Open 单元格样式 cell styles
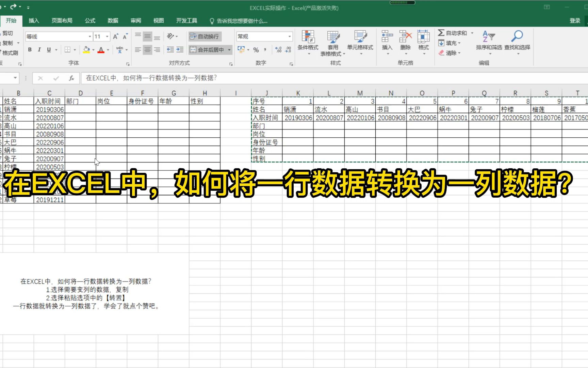Image resolution: width=588 pixels, height=368 pixels. 360,43
